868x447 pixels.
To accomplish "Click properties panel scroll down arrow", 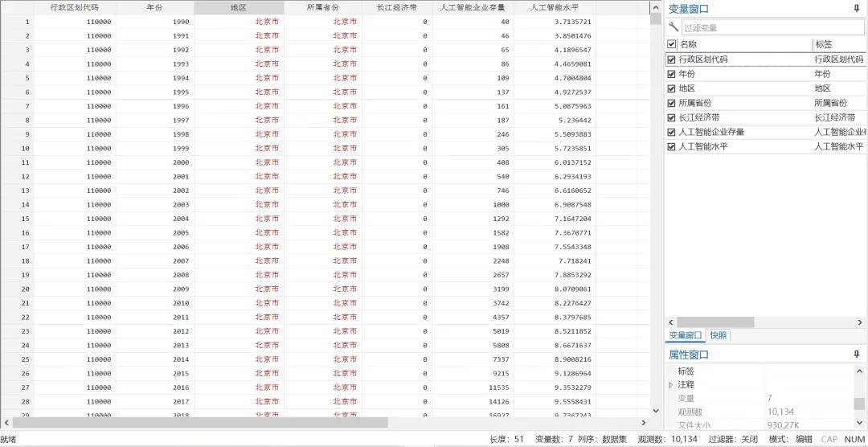I will pyautogui.click(x=859, y=424).
